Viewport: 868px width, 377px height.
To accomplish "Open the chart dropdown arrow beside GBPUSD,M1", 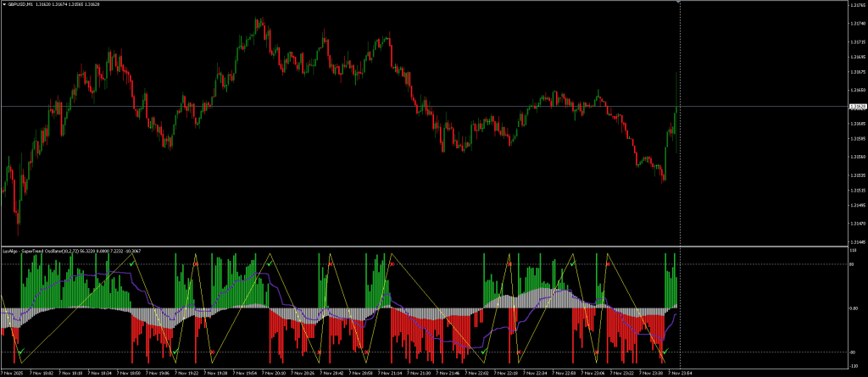I will (4, 4).
